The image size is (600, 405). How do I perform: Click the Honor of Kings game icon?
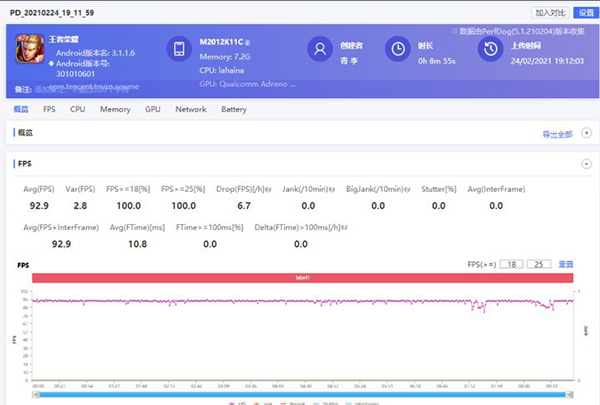pyautogui.click(x=32, y=48)
